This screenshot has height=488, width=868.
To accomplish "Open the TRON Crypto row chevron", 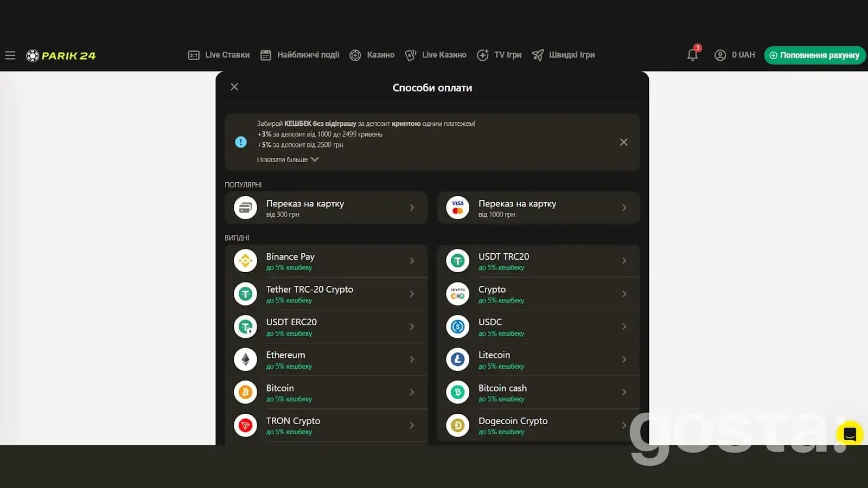I will [x=412, y=426].
